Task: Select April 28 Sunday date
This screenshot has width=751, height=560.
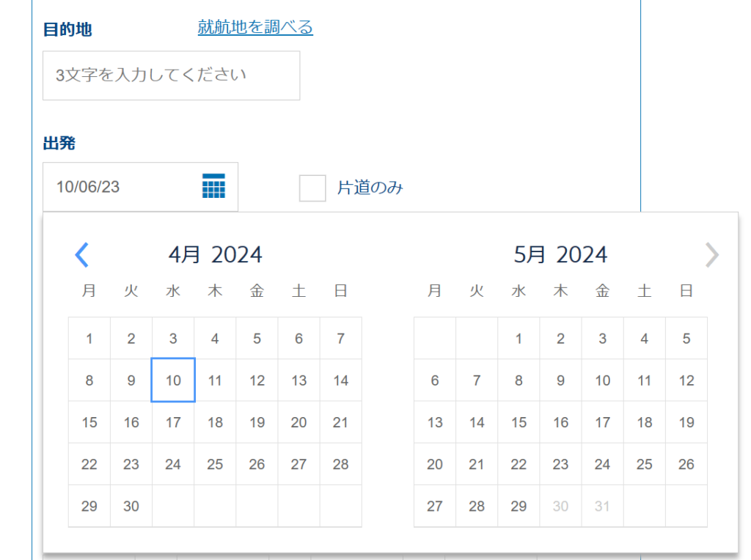Action: [x=340, y=464]
